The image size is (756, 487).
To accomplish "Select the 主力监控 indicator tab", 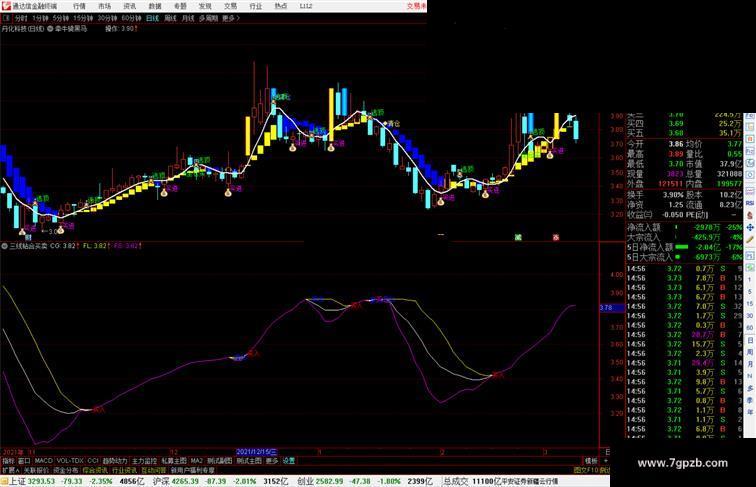I will tap(144, 461).
